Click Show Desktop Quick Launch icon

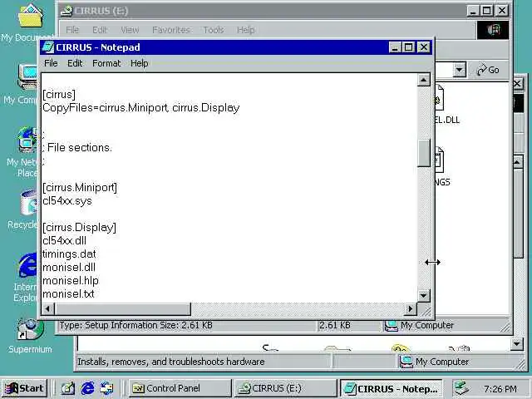68,388
